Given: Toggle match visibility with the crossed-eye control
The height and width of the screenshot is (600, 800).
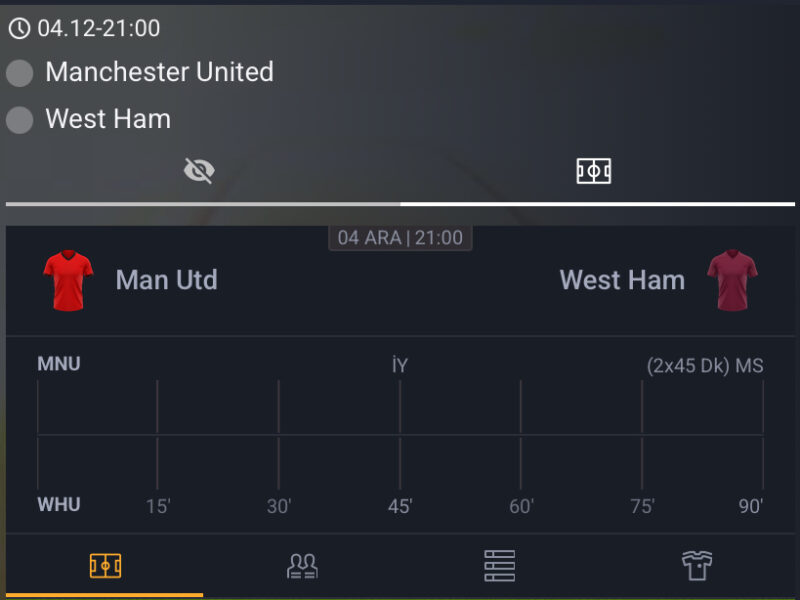Looking at the screenshot, I should 200,169.
